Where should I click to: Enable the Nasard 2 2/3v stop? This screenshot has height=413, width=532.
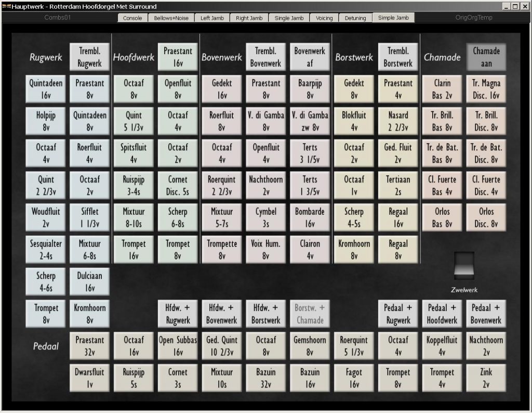(x=398, y=121)
